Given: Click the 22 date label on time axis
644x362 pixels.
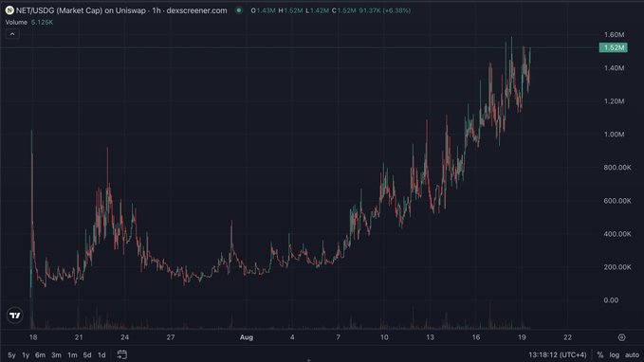Looking at the screenshot, I should [x=567, y=337].
